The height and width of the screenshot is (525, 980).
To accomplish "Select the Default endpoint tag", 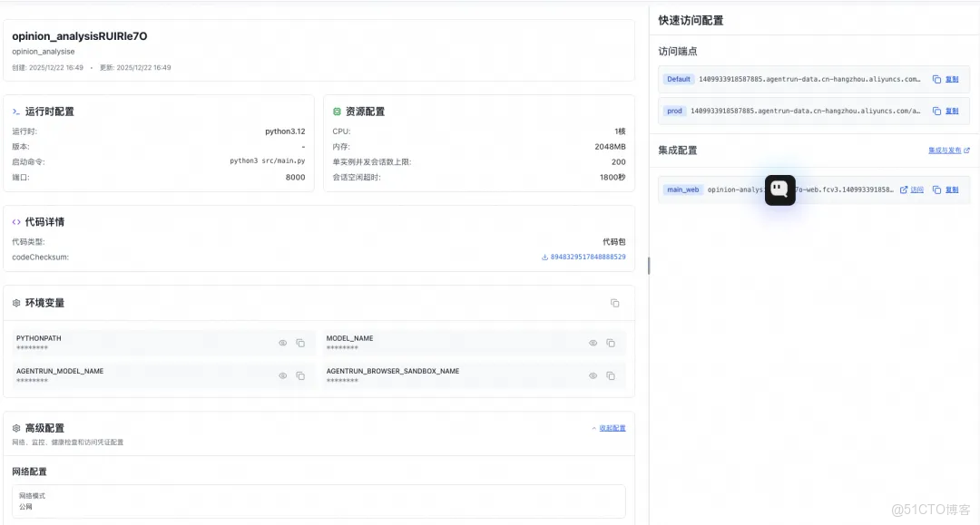I will (x=679, y=79).
